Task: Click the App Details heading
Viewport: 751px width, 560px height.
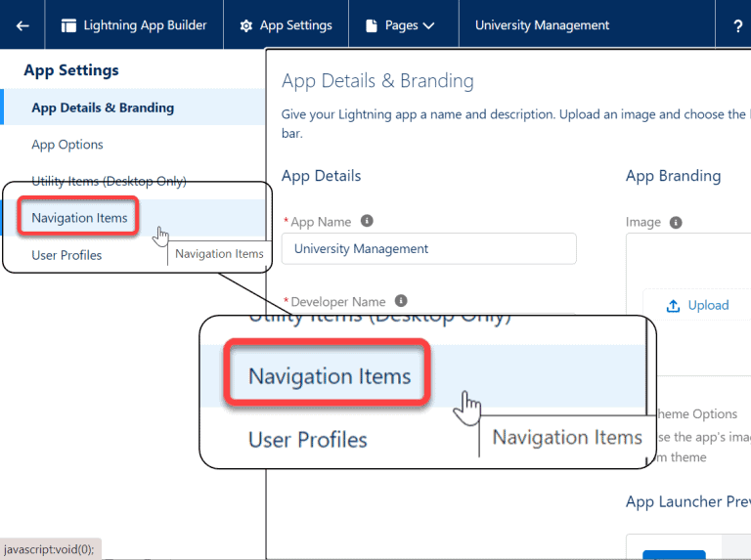Action: (321, 176)
